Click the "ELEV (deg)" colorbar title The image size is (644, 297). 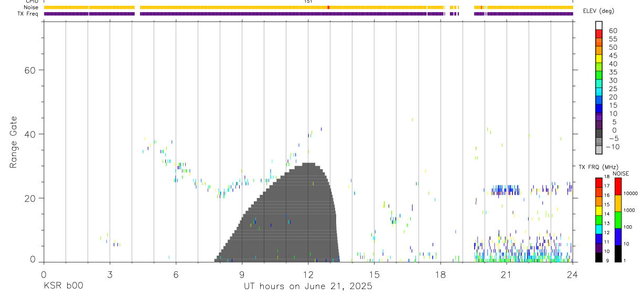[x=599, y=11]
